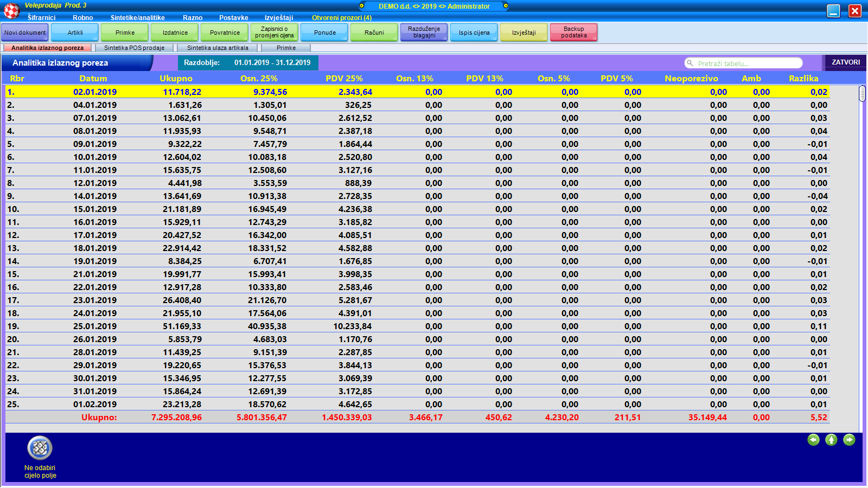Image resolution: width=868 pixels, height=488 pixels.
Task: Click the yellow dot left of DEMO title
Action: tap(362, 6)
